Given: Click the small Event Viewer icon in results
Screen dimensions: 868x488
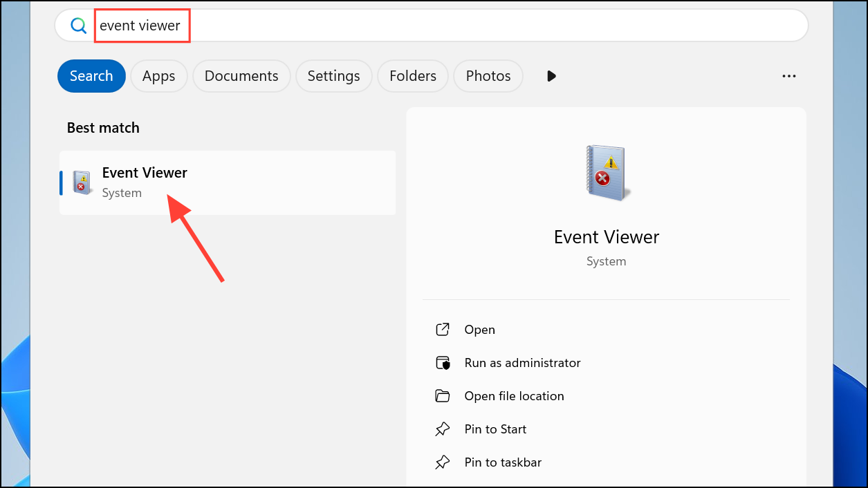Looking at the screenshot, I should coord(83,182).
